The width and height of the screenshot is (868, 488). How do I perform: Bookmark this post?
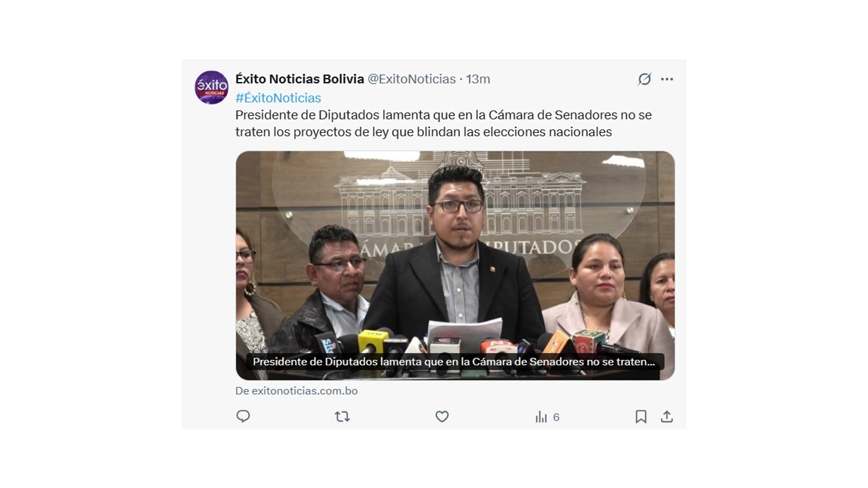(641, 416)
